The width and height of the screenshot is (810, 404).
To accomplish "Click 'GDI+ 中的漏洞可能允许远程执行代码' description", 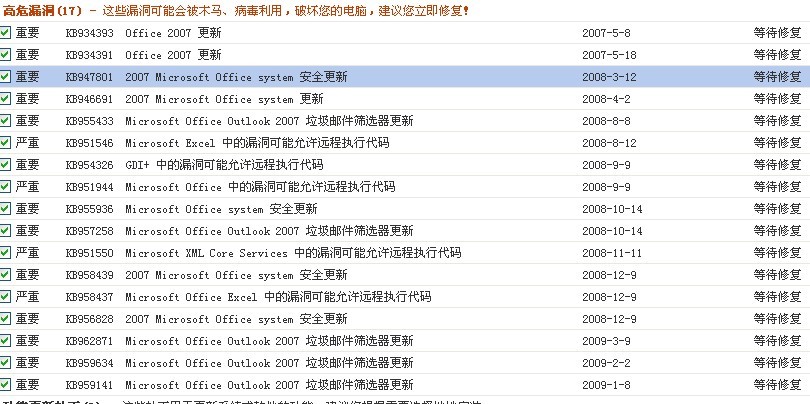I will coord(224,165).
